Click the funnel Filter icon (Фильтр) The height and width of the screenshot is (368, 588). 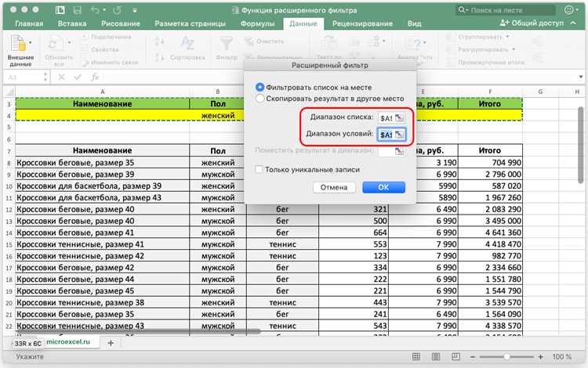(x=227, y=43)
